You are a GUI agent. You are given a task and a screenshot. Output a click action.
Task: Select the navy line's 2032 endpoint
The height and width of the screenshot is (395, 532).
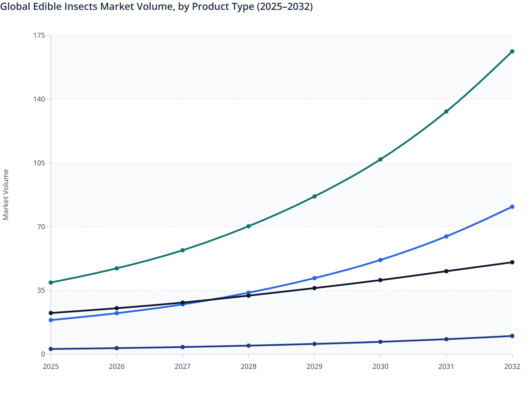tap(512, 336)
